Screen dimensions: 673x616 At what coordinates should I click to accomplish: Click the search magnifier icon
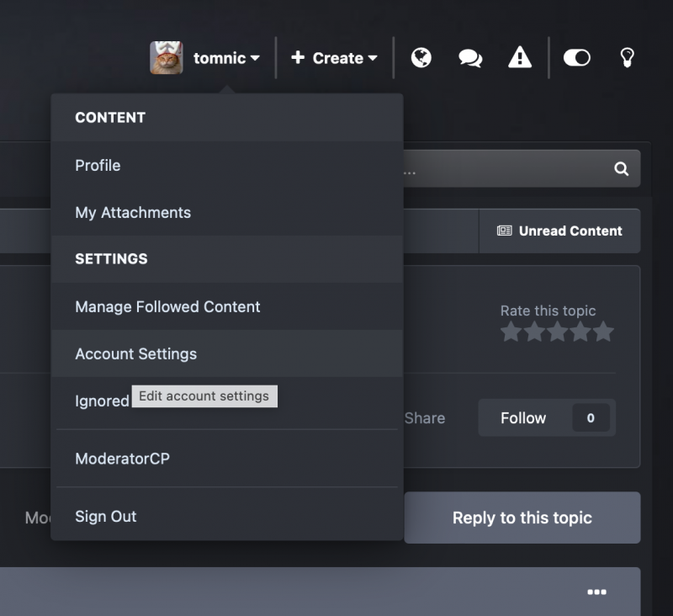[x=621, y=169]
